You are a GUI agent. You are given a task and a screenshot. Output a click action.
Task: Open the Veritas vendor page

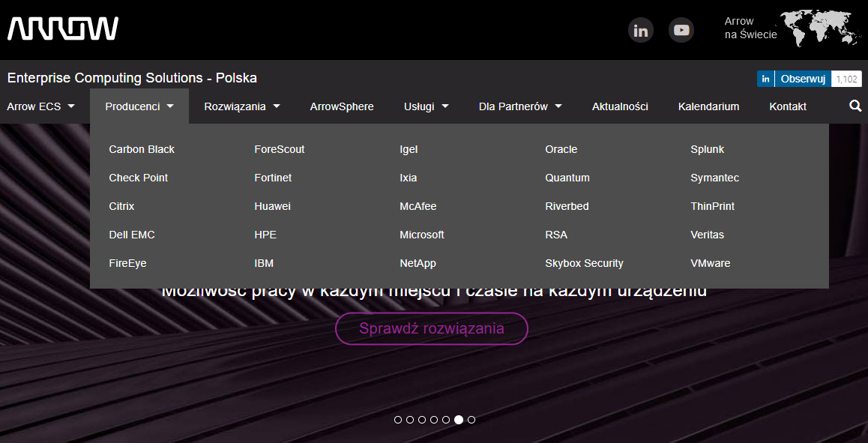pyautogui.click(x=708, y=235)
